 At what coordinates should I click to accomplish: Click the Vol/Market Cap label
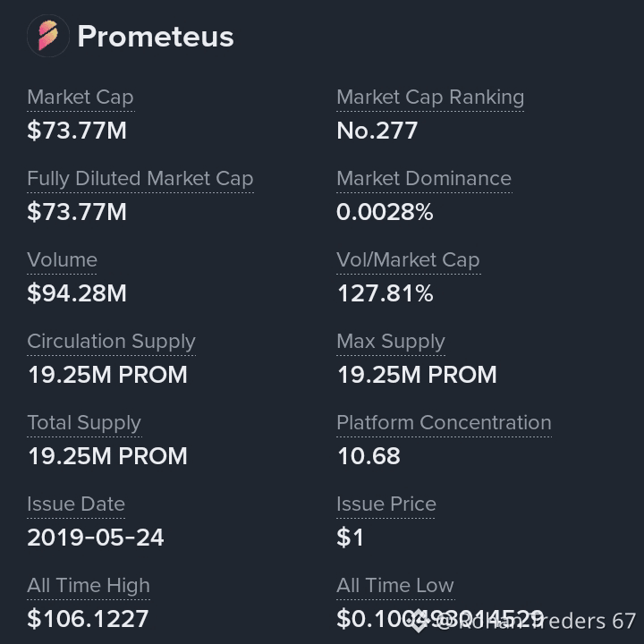408,260
